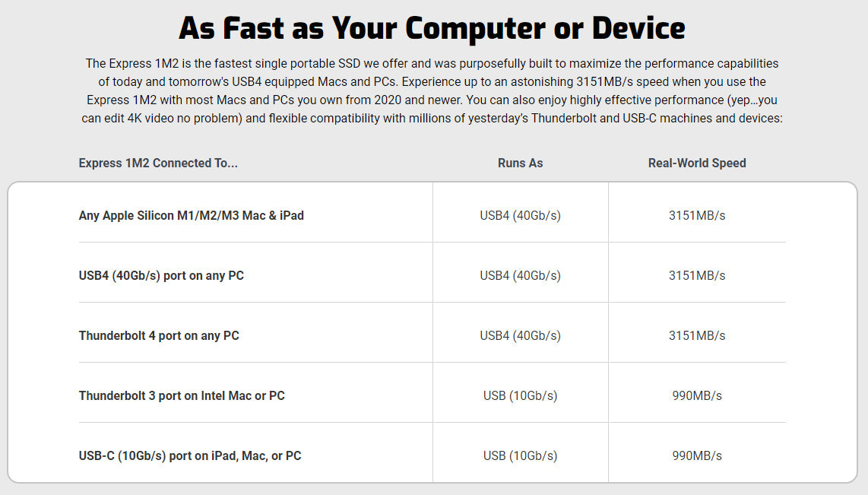Screen dimensions: 868x495
Task: Click the "Real-World Speed" column header
Action: click(x=697, y=163)
